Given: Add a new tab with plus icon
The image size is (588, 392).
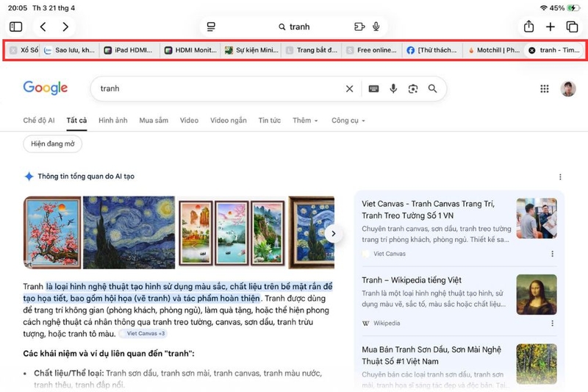Looking at the screenshot, I should pyautogui.click(x=550, y=26).
